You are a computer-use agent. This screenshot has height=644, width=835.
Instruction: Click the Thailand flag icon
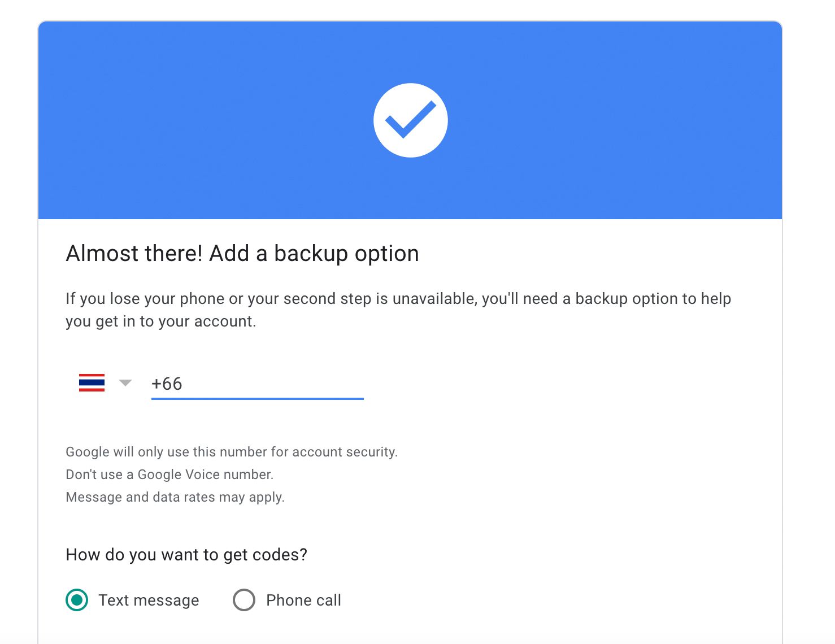click(x=92, y=382)
